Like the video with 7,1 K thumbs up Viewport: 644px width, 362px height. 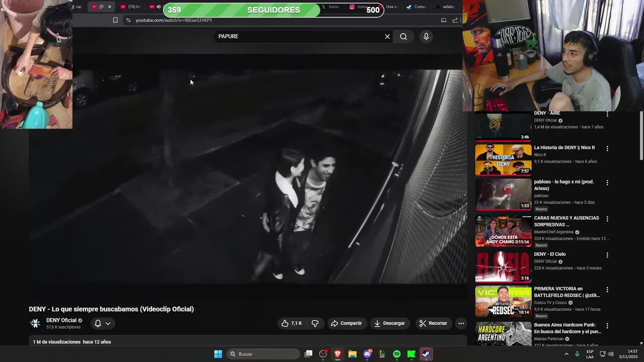tap(292, 323)
